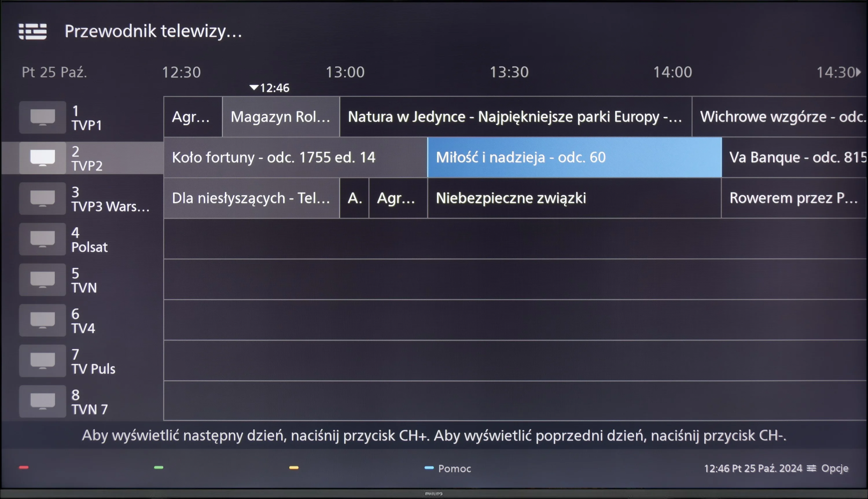The image size is (868, 499).
Task: Click the blue Pomoc color key
Action: (429, 467)
